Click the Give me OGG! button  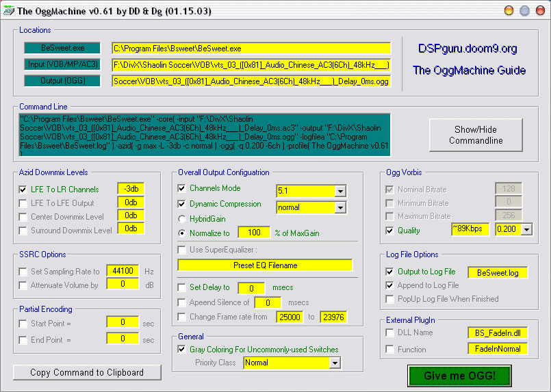click(460, 376)
